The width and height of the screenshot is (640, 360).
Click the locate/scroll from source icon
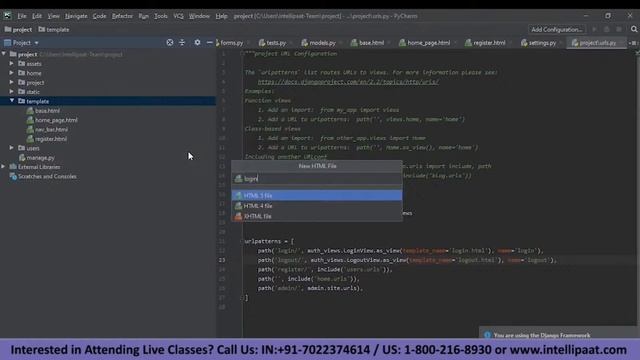click(x=170, y=42)
